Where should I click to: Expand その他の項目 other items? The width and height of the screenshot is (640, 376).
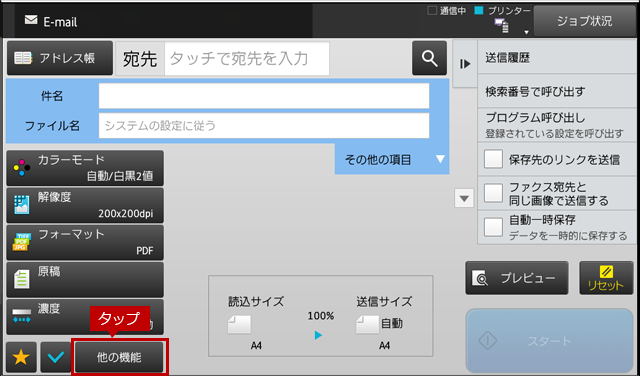tap(392, 159)
